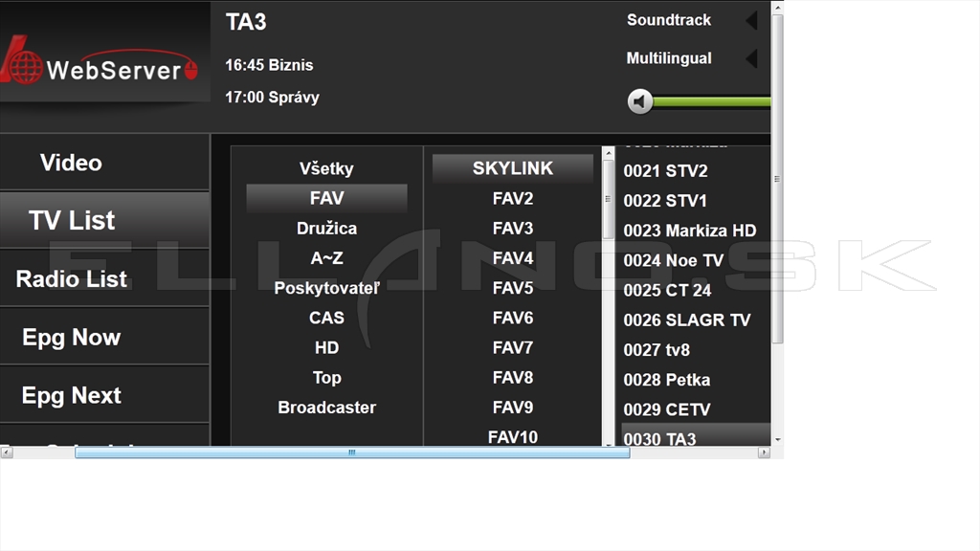The height and width of the screenshot is (551, 980).
Task: Choose the FAV7 group
Action: 513,347
